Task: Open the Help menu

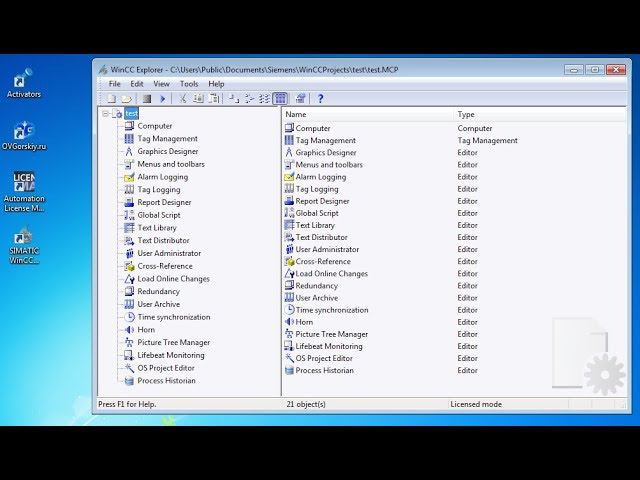Action: coord(216,84)
